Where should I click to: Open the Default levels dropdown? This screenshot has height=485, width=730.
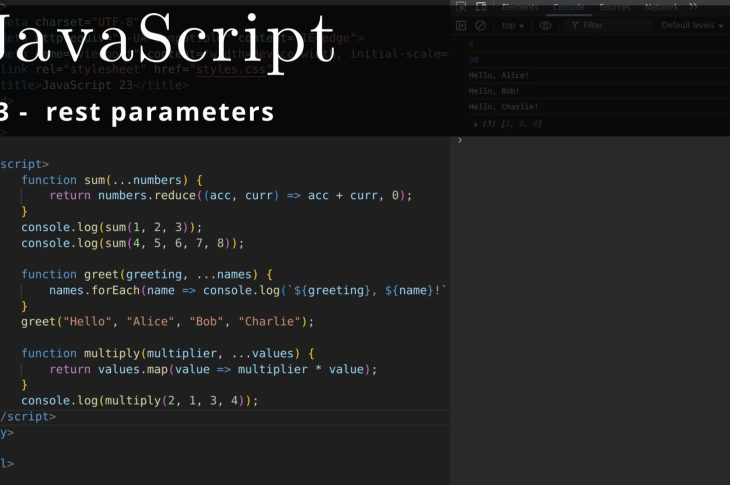click(693, 25)
